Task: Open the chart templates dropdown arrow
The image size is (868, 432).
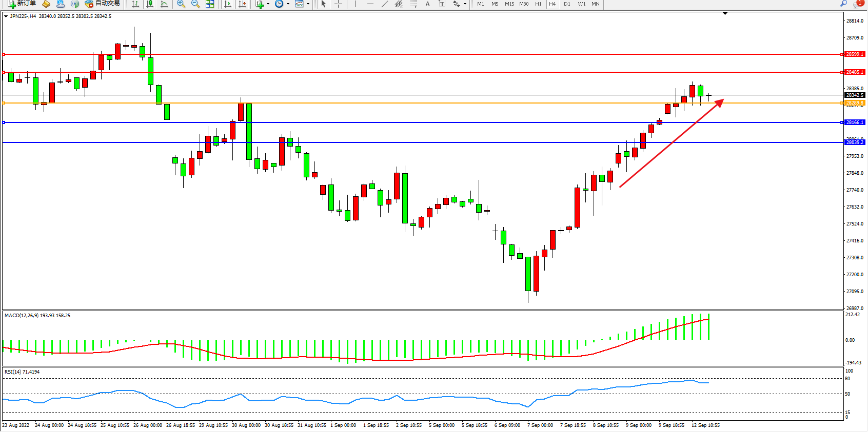Action: pos(308,4)
